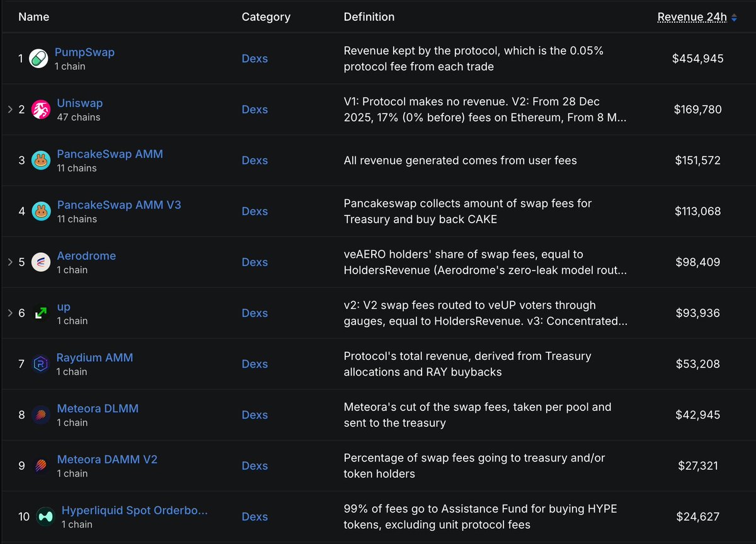Image resolution: width=756 pixels, height=544 pixels.
Task: Click the PumpSwap definition about 0.05% fee
Action: pos(474,59)
